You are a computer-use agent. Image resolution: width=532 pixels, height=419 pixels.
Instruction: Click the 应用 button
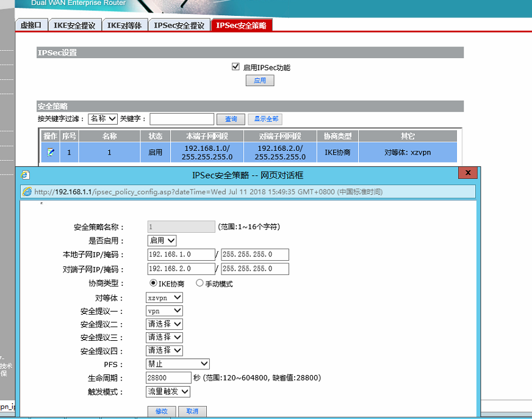(x=260, y=81)
